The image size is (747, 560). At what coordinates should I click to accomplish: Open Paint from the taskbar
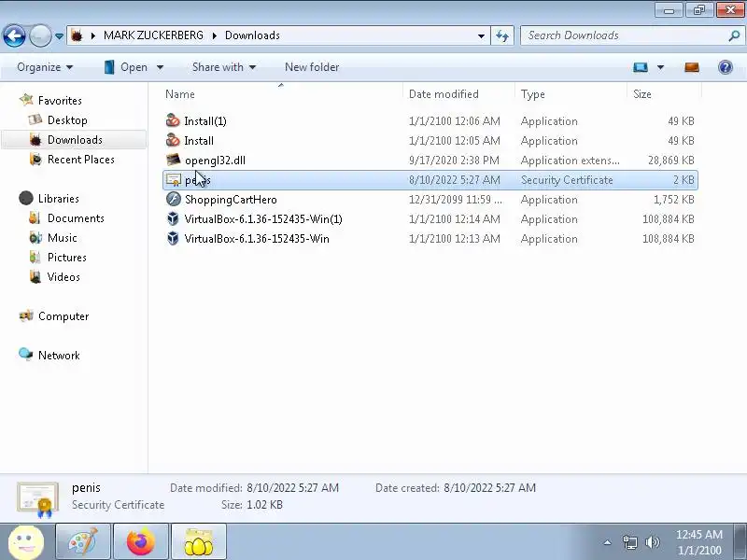point(83,542)
